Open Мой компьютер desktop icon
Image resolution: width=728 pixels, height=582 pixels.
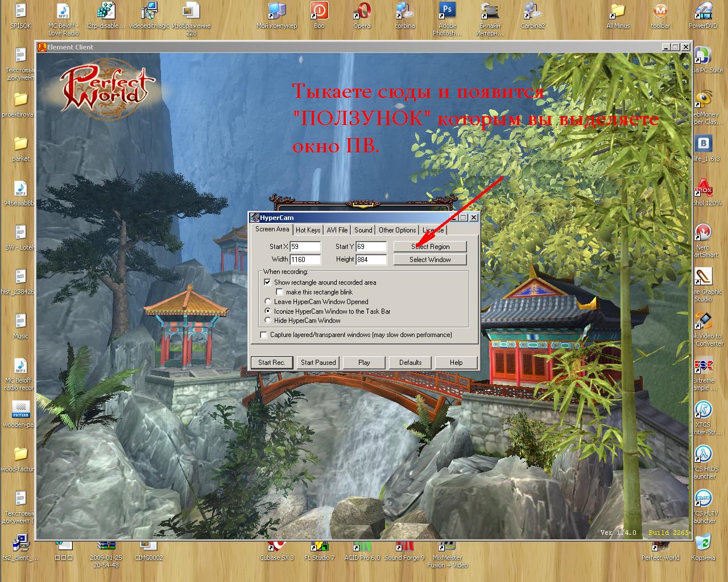click(276, 16)
